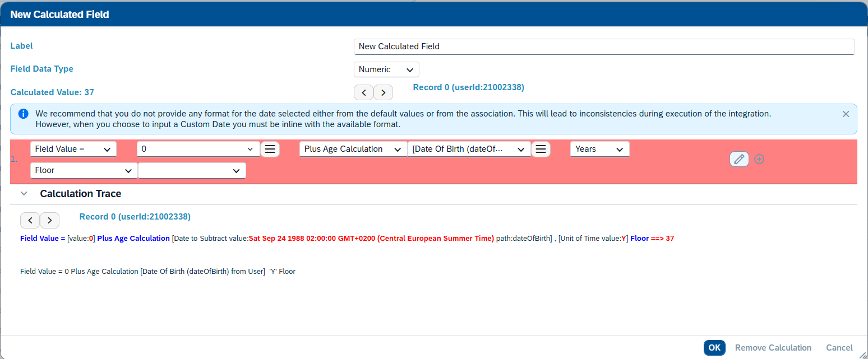Open the Plus Age Calculation dropdown

(353, 149)
